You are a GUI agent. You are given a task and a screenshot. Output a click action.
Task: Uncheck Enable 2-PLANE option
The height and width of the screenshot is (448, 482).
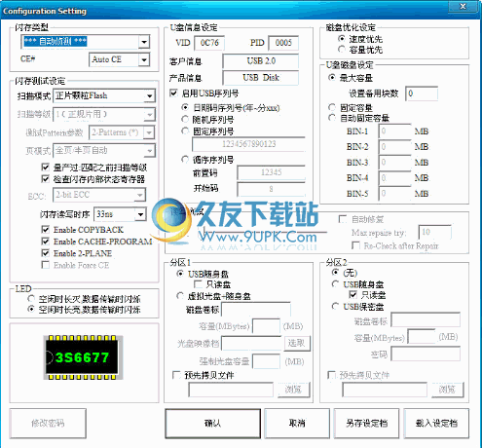point(46,253)
